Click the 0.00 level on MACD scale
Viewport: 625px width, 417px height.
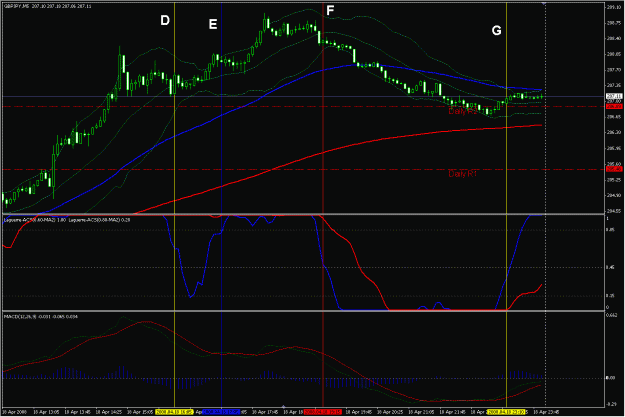(610, 378)
